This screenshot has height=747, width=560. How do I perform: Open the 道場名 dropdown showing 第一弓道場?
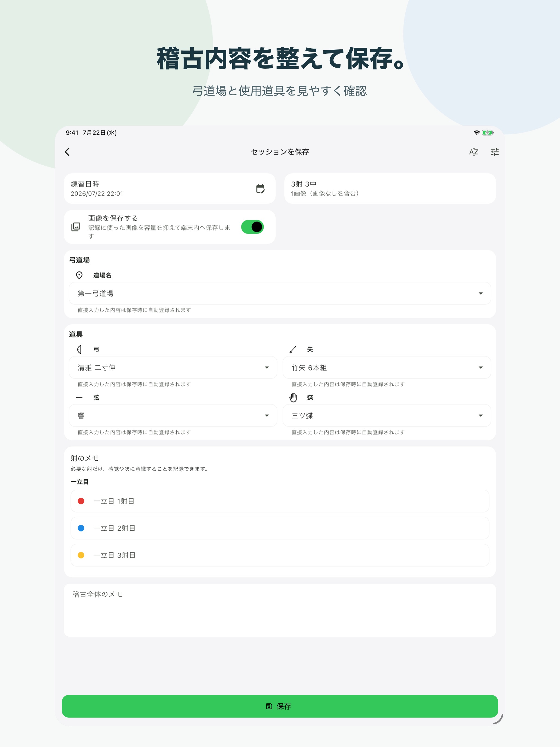[x=280, y=293]
